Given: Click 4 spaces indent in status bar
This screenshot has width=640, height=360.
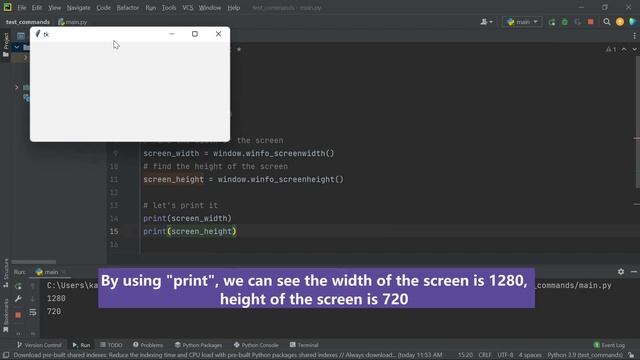Looking at the screenshot, I should coord(530,355).
